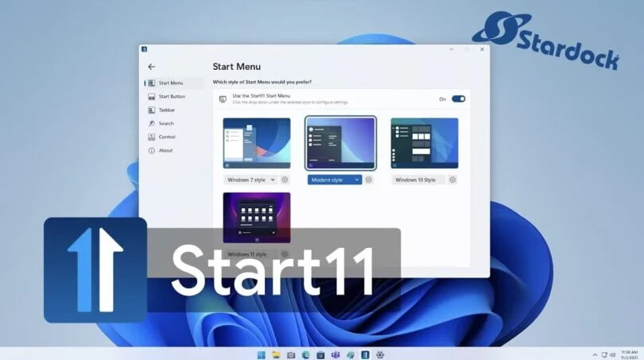Screen dimensions: 644x360
Task: Click the Search magnifier sidebar icon
Action: [152, 123]
